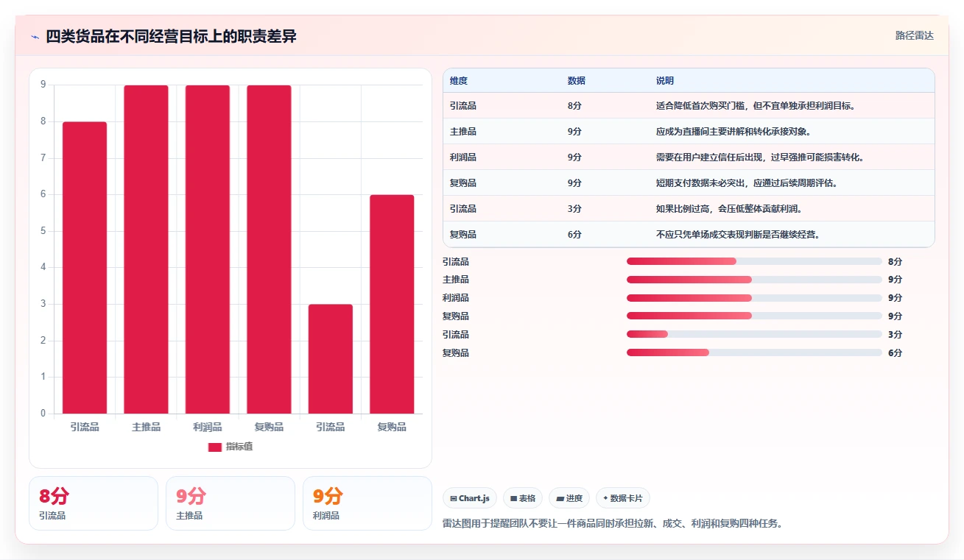The width and height of the screenshot is (964, 560).
Task: Select the 维度 column header
Action: (x=459, y=81)
